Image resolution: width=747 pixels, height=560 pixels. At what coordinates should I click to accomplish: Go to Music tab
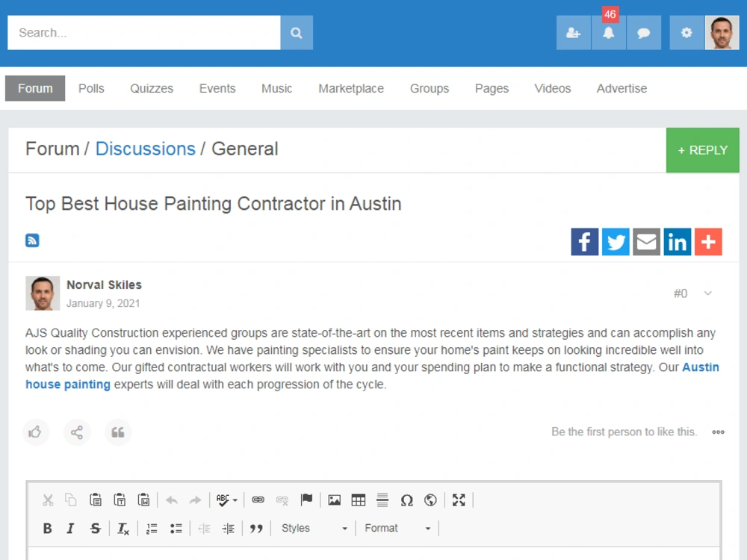pos(277,89)
